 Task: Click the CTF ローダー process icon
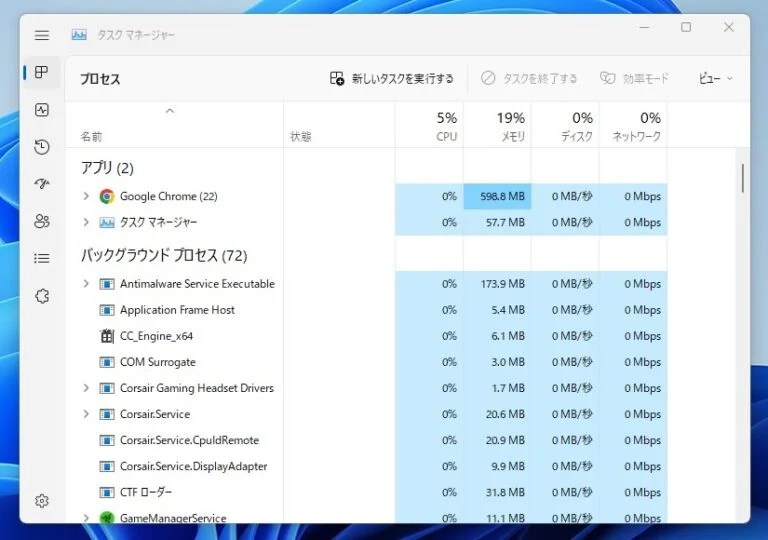pyautogui.click(x=107, y=492)
